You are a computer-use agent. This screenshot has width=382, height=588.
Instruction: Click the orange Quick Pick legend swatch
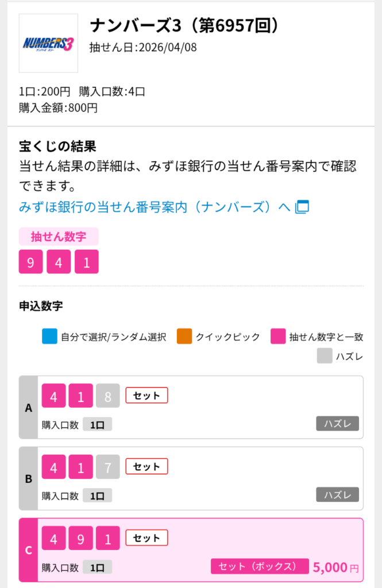pyautogui.click(x=184, y=336)
